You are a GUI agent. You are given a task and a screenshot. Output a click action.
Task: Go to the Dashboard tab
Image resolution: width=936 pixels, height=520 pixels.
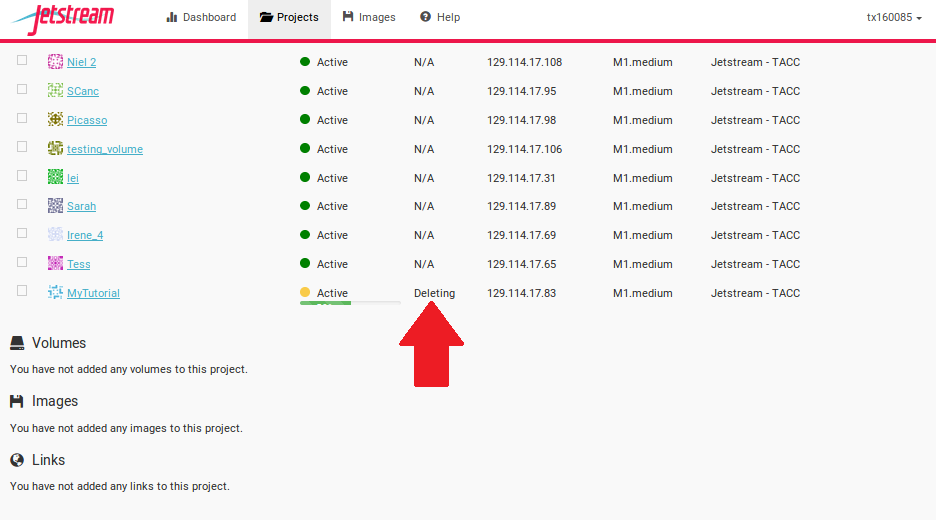(x=201, y=17)
